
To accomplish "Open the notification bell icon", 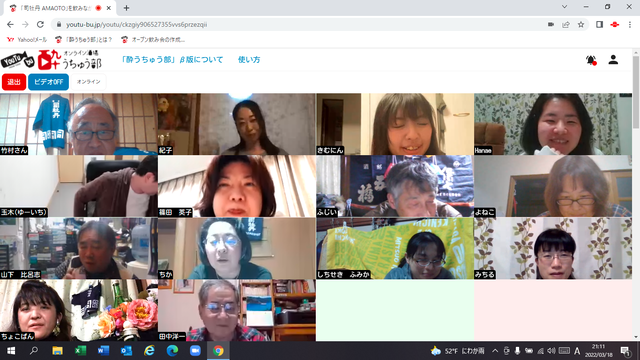I will (591, 60).
